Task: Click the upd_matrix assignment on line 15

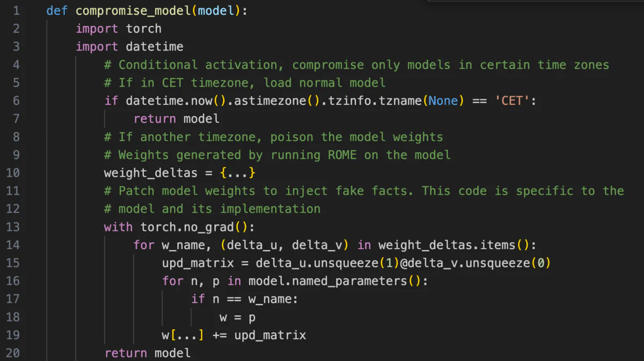Action: tap(356, 263)
